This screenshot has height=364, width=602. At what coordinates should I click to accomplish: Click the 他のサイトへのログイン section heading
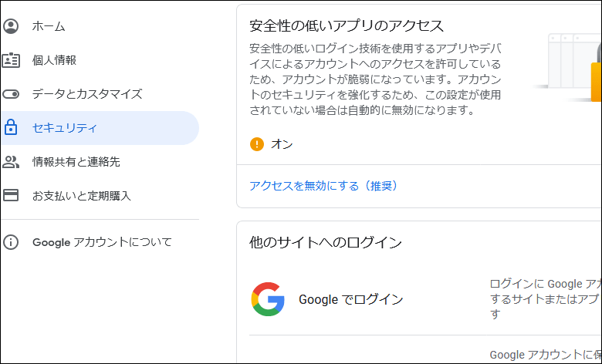click(326, 242)
